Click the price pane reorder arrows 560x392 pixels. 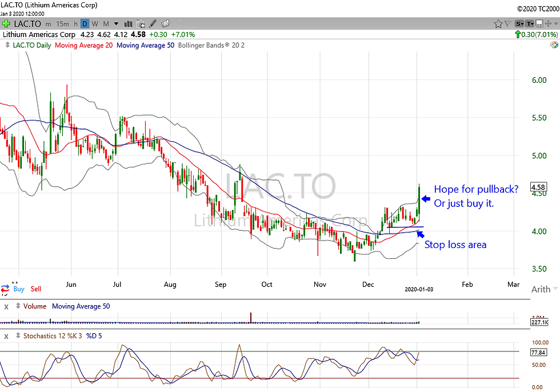point(7,45)
